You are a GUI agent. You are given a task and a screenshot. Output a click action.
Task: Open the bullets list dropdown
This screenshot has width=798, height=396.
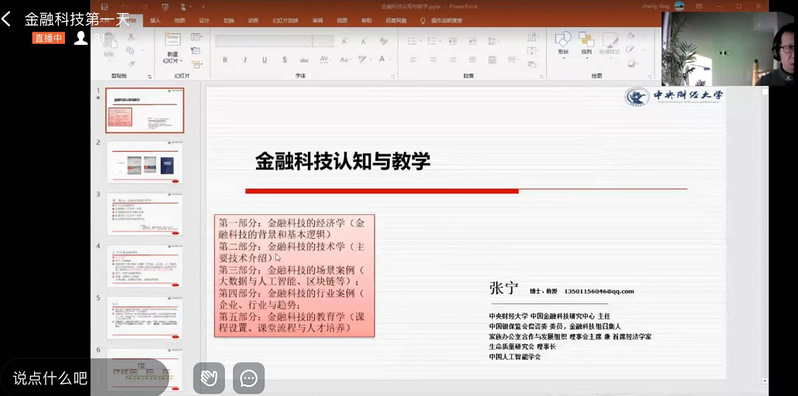tap(414, 41)
